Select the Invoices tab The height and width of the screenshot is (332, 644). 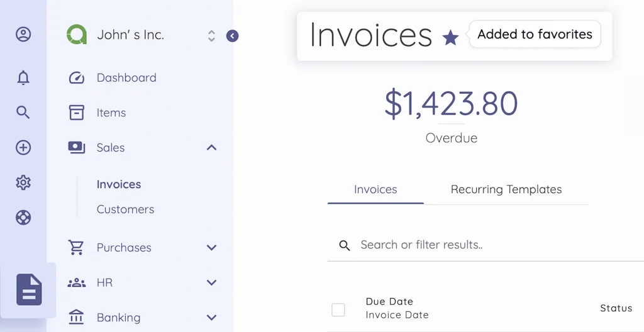click(375, 190)
